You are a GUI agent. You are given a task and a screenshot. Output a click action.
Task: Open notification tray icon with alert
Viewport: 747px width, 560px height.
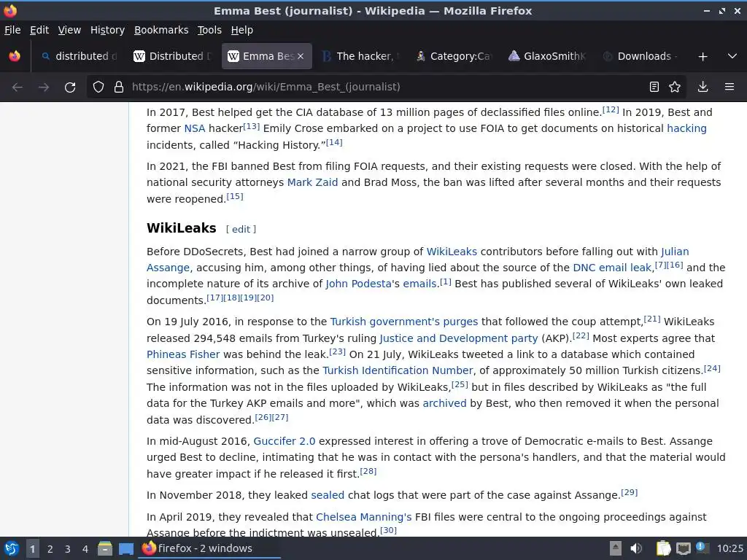703,548
